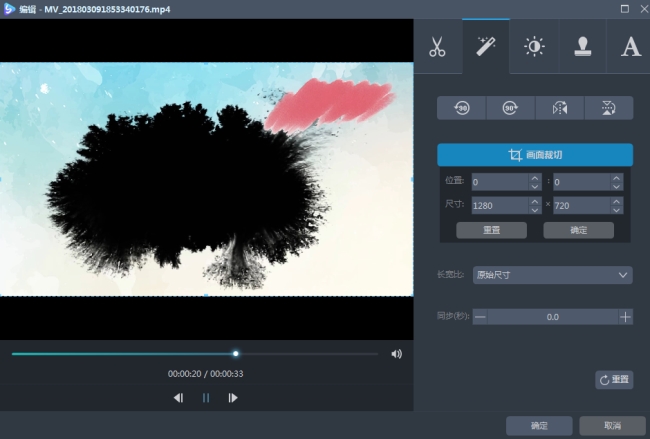Viewport: 650px width, 439px height.
Task: Pause the video playback
Action: (206, 398)
